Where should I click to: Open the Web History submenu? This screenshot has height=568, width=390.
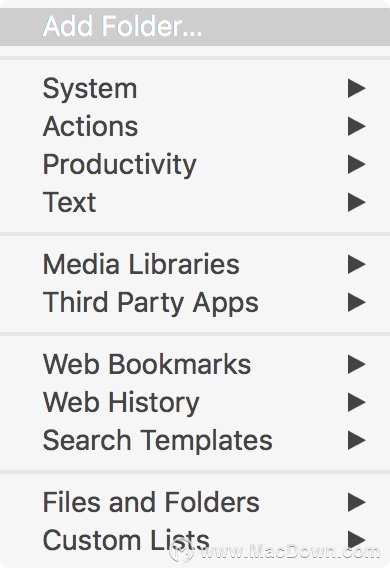195,402
